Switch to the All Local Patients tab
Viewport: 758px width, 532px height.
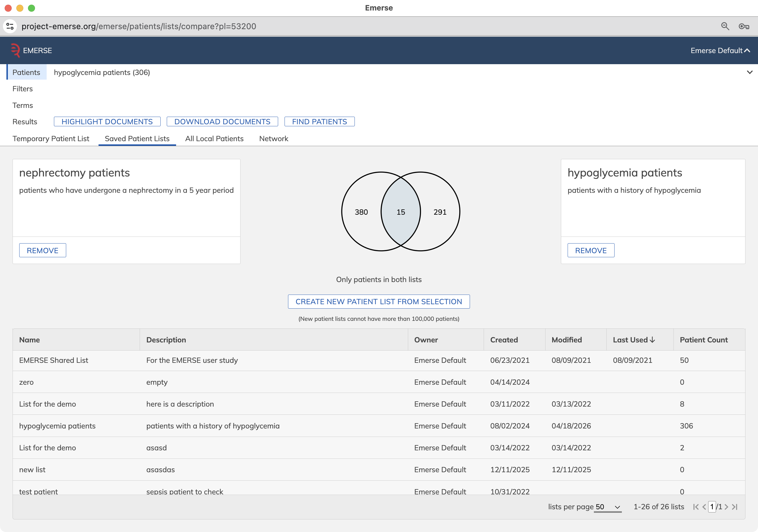pos(214,139)
